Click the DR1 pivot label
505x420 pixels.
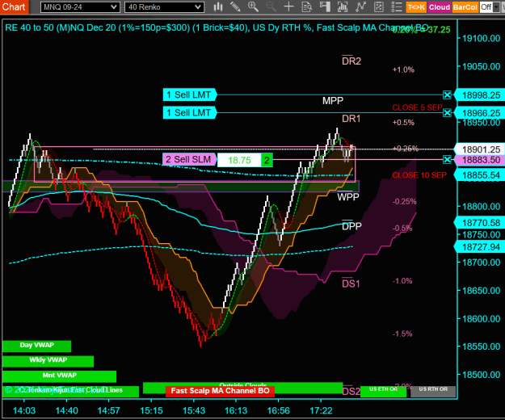click(351, 119)
